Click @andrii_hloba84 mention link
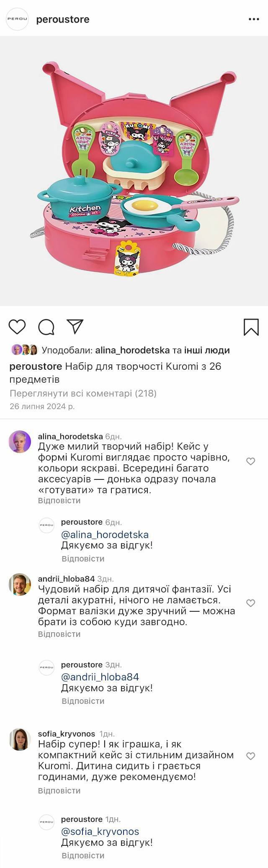 point(100,677)
